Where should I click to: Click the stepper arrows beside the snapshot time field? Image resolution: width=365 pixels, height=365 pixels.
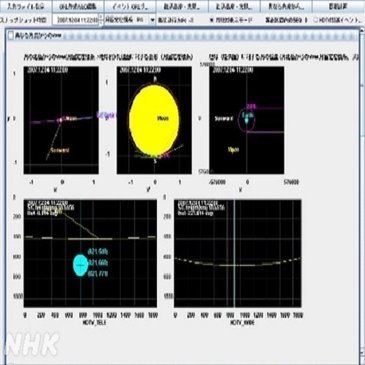101,20
